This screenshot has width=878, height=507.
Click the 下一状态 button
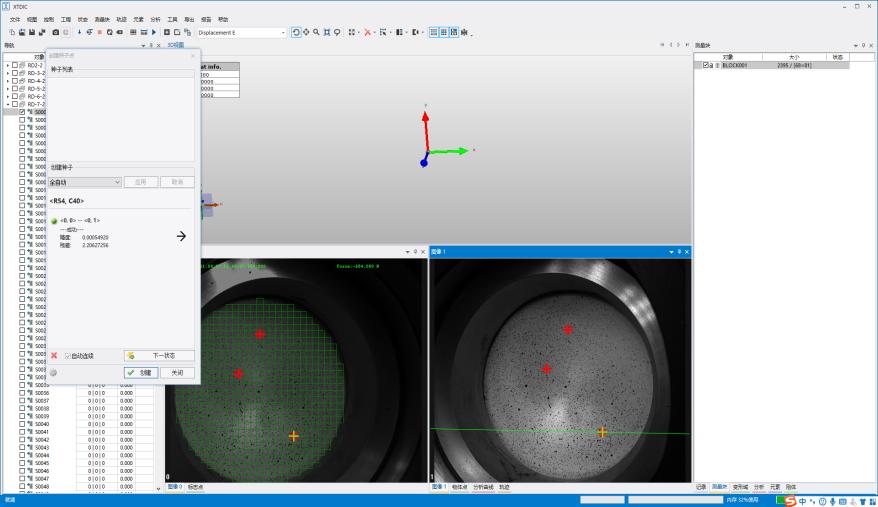160,356
